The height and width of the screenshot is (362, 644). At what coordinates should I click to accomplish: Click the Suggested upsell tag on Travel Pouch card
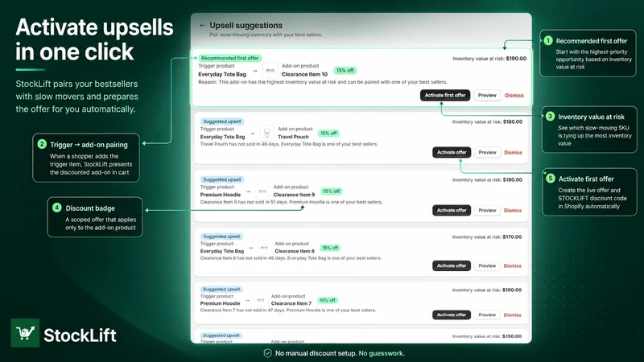pos(222,121)
